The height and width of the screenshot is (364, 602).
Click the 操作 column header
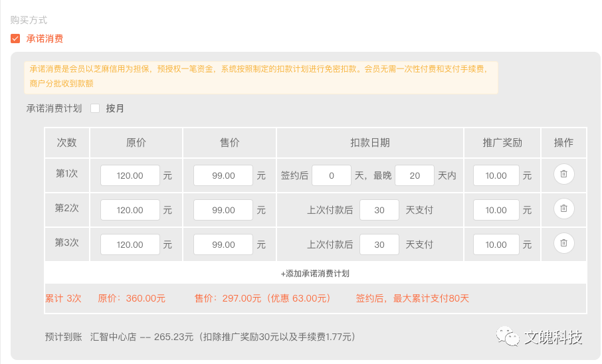[563, 143]
